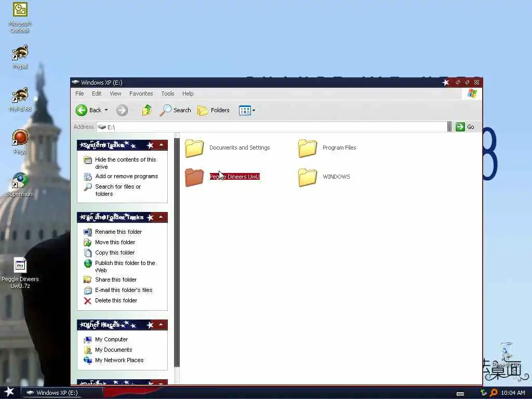This screenshot has width=532, height=399.
Task: Collapse the File and Folder Tasks panel
Action: (162, 217)
